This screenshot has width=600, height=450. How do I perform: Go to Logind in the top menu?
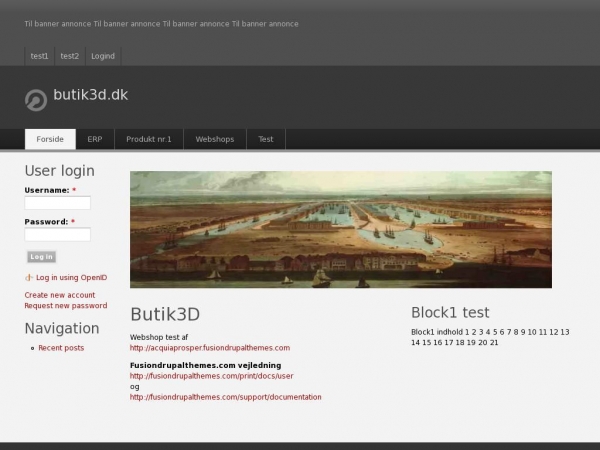(103, 56)
